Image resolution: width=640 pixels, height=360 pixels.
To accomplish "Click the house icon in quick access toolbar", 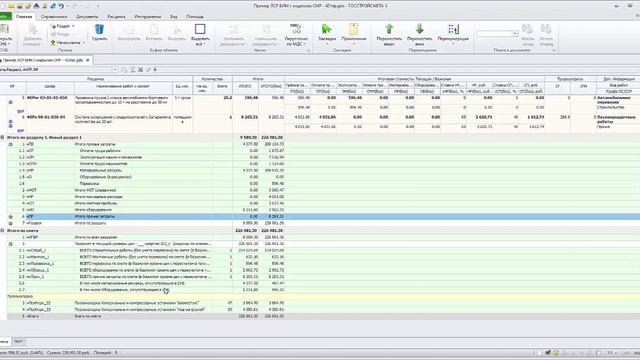I will 36,6.
